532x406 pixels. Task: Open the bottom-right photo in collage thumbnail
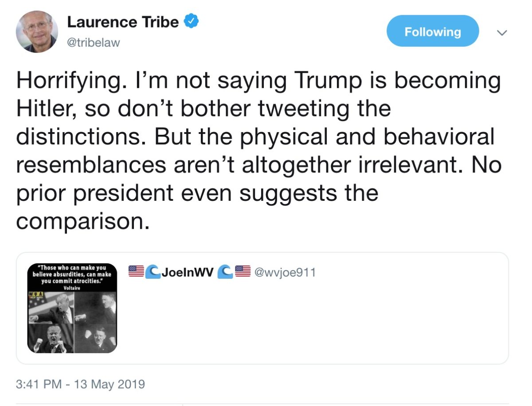[95, 338]
